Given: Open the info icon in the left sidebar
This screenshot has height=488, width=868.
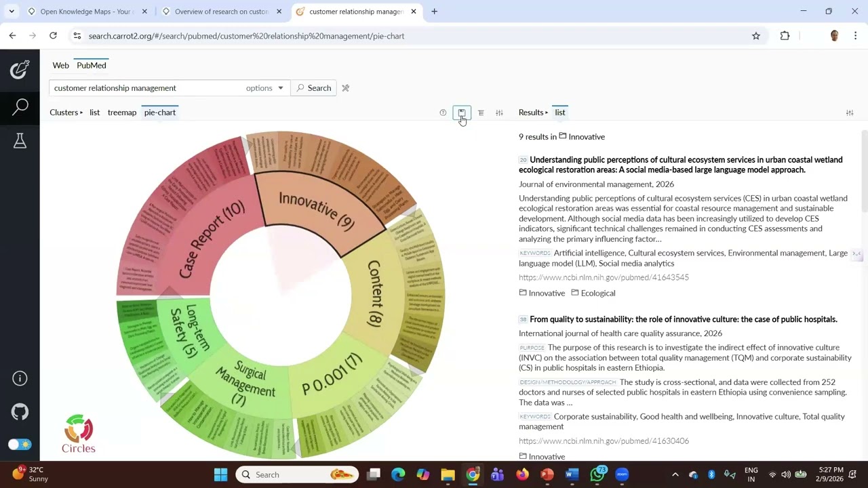Looking at the screenshot, I should [x=20, y=378].
